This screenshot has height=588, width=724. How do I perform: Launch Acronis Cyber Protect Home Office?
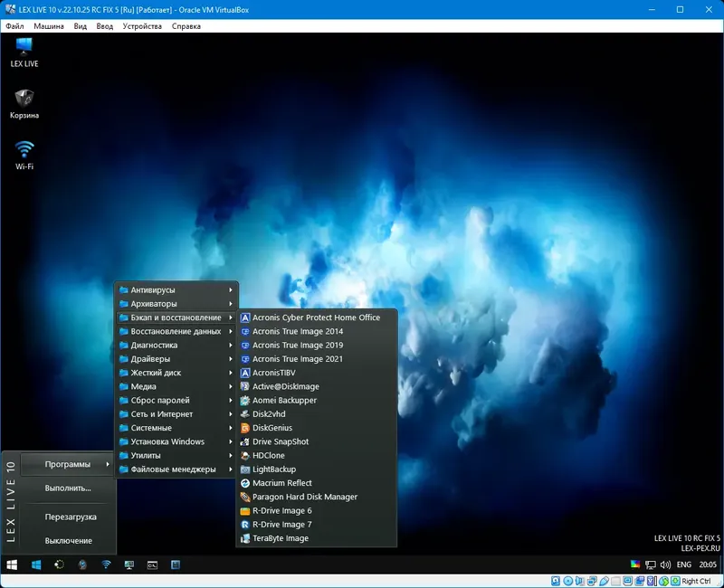pyautogui.click(x=316, y=318)
